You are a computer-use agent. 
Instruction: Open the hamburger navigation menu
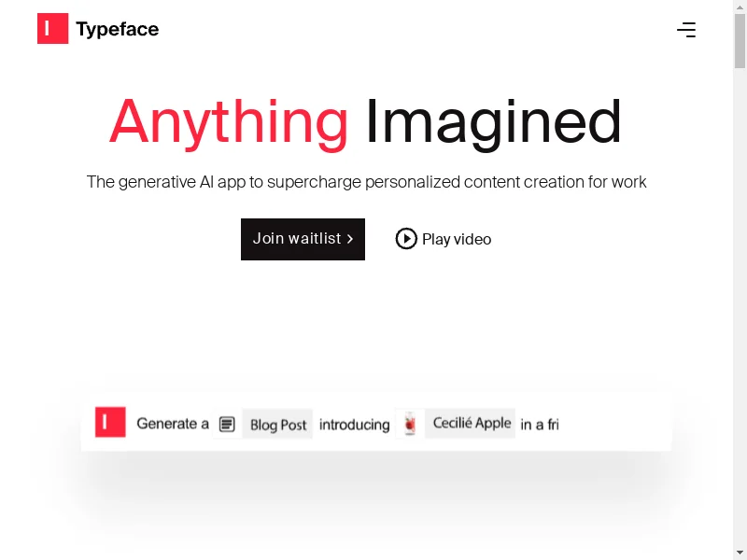click(x=686, y=30)
